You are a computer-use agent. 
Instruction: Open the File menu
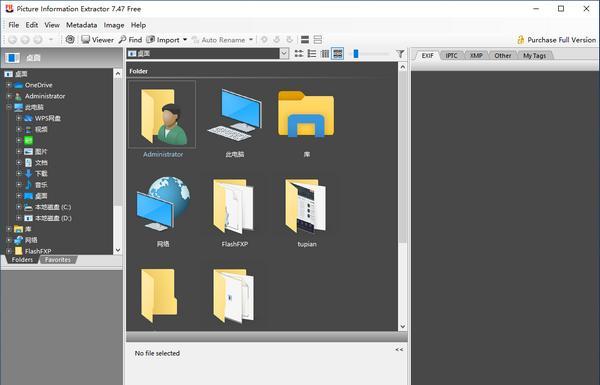pos(14,25)
